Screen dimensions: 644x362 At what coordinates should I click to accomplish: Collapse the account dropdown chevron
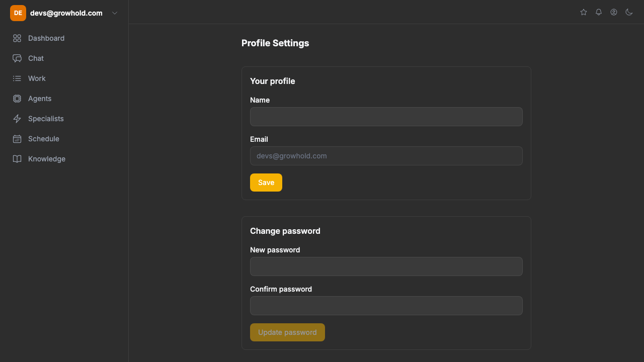(114, 13)
